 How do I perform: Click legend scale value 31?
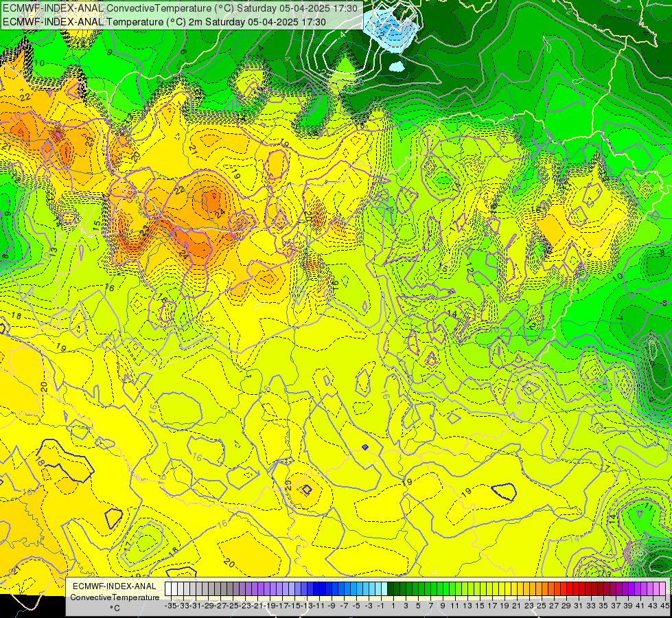pyautogui.click(x=579, y=606)
